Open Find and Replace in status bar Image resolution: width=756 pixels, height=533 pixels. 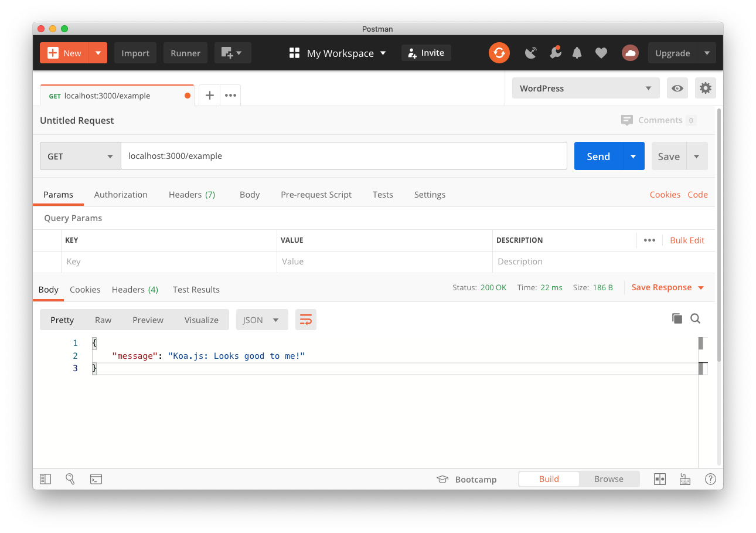(x=70, y=479)
